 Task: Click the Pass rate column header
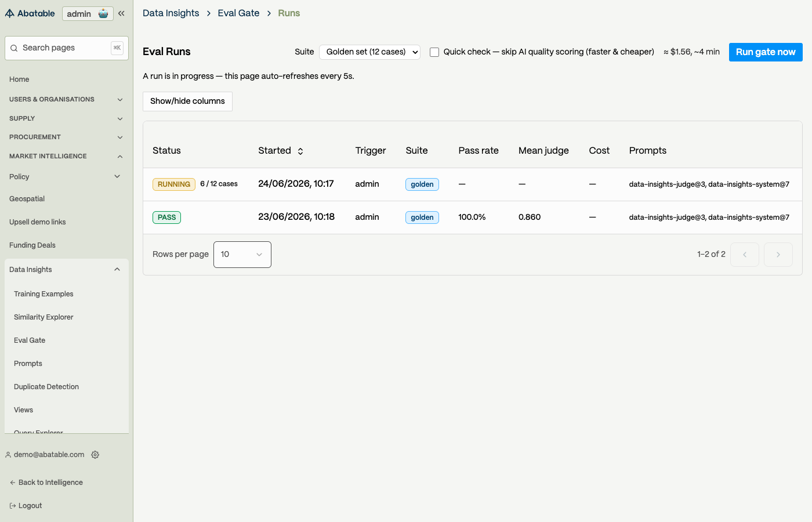478,151
